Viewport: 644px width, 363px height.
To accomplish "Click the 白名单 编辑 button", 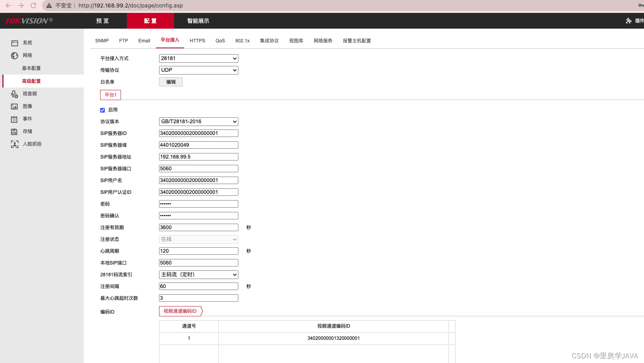I will click(171, 82).
